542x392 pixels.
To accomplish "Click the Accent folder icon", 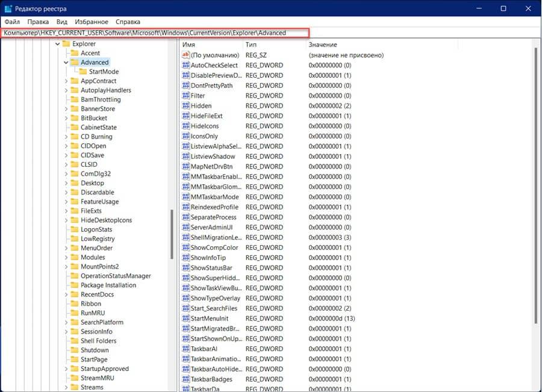I will pos(74,53).
